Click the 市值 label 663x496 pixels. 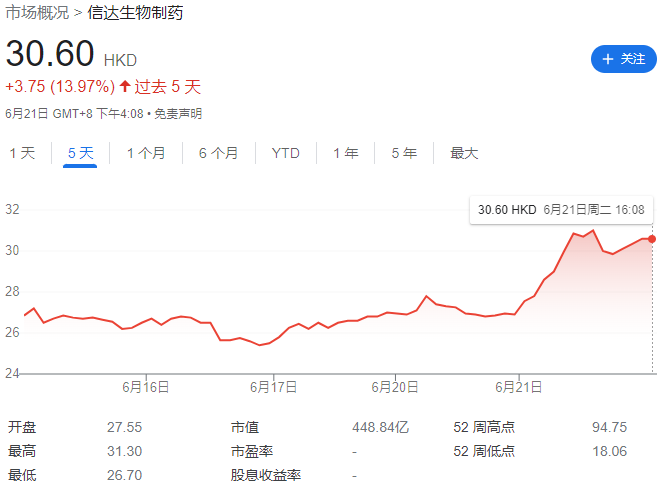(x=245, y=427)
